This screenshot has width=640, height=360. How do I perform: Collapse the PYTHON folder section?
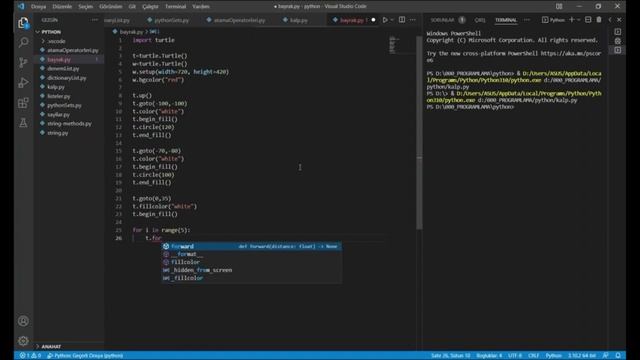51,32
